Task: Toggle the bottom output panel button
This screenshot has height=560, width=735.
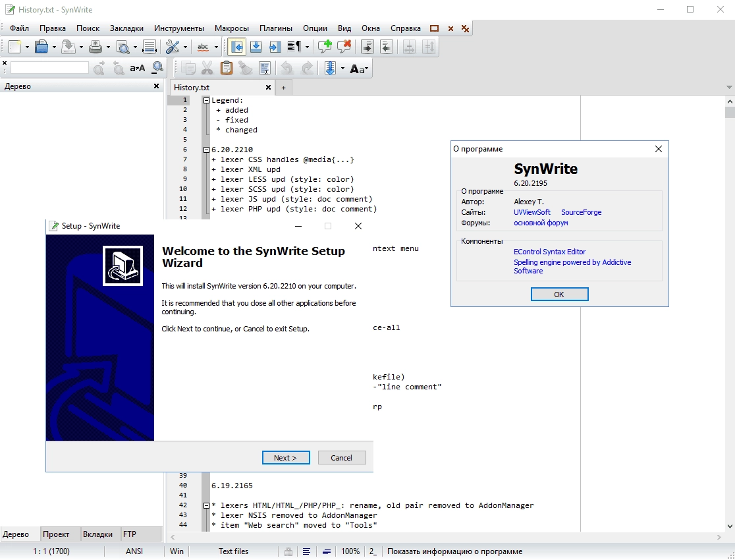Action: [256, 46]
